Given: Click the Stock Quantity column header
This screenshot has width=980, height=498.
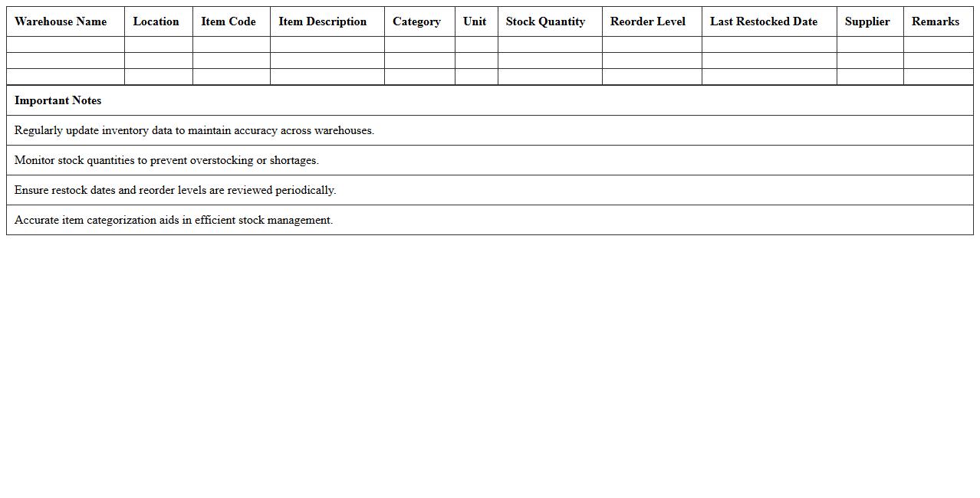Looking at the screenshot, I should [545, 21].
